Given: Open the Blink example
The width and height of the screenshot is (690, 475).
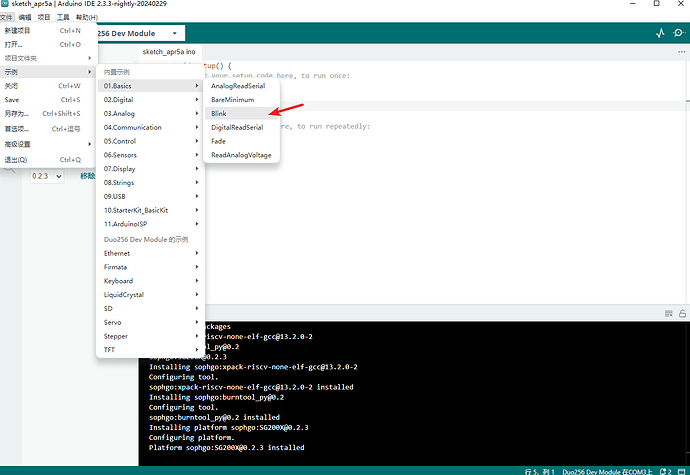Looking at the screenshot, I should click(x=242, y=114).
